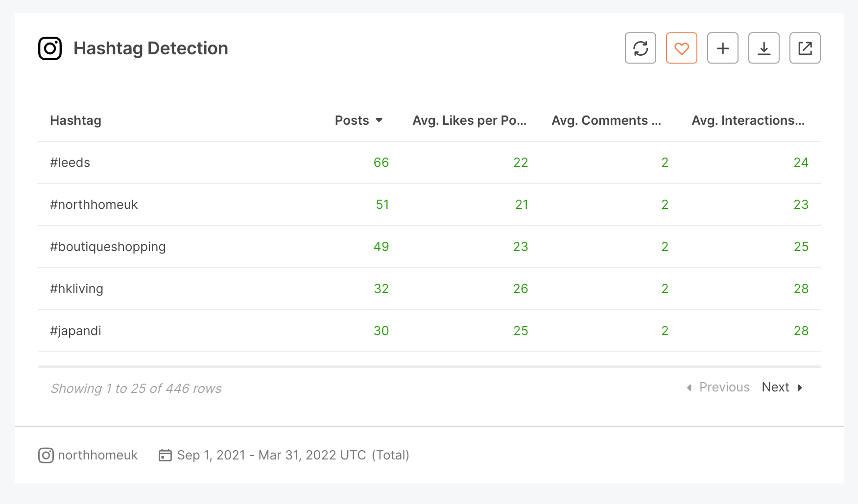Select the Instagram icon beside northhomeuk
This screenshot has height=504, width=858.
(46, 455)
